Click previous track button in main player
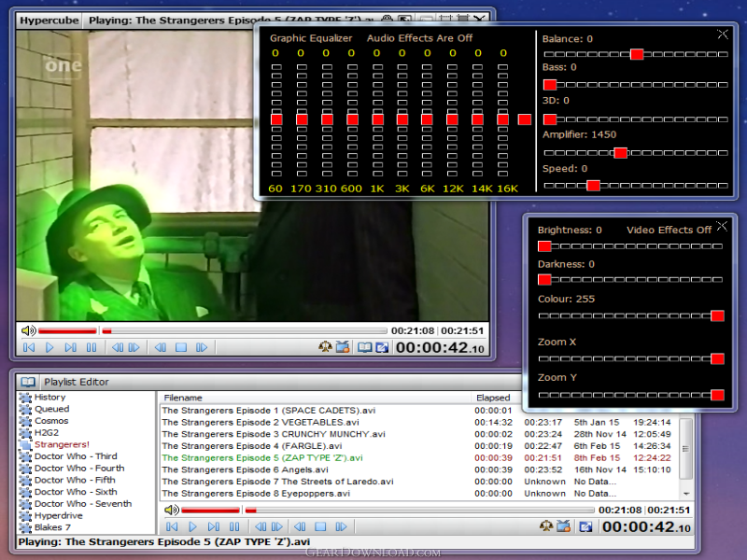The width and height of the screenshot is (747, 560). coord(29,347)
